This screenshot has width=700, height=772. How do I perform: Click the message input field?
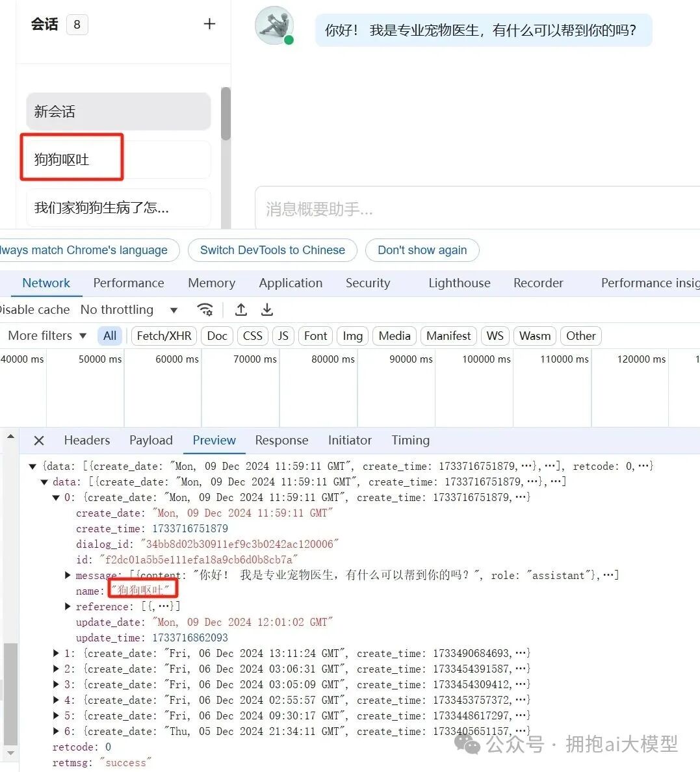point(455,209)
